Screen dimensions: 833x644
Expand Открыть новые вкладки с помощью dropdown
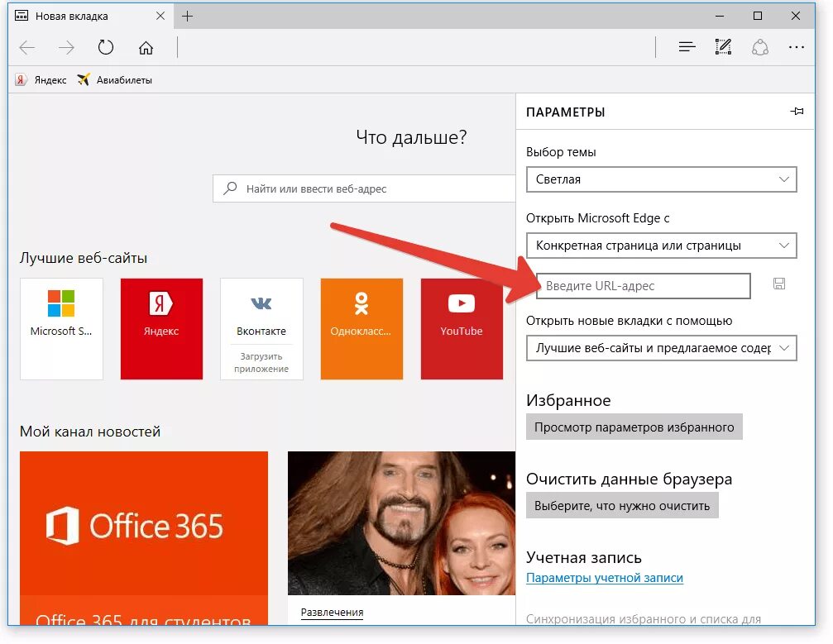tap(662, 348)
